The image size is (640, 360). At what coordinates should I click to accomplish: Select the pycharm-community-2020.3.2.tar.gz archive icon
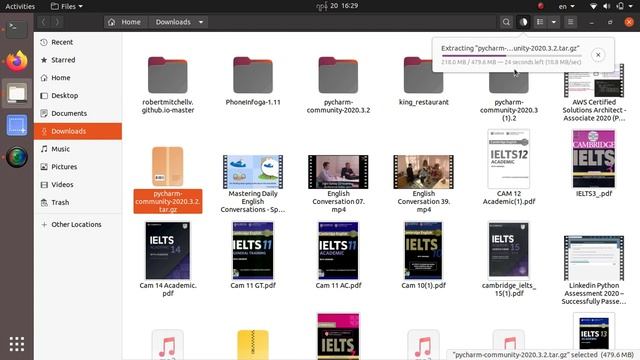168,167
